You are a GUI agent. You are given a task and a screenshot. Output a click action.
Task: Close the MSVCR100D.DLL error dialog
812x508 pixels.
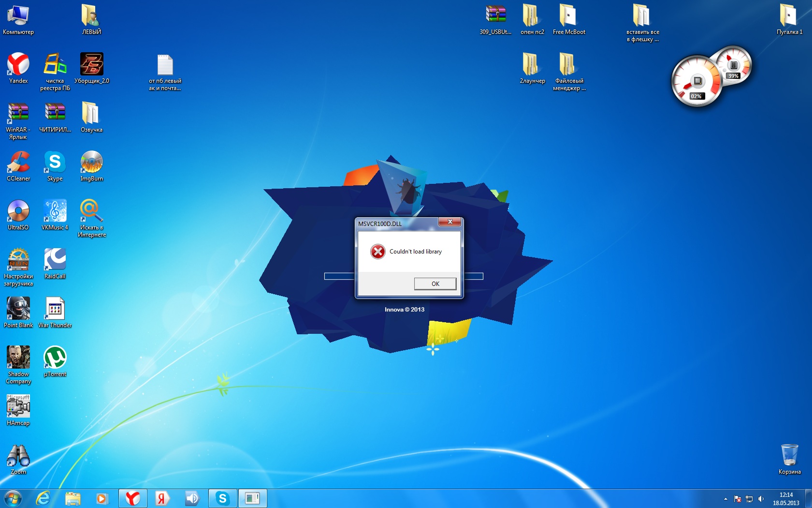449,222
